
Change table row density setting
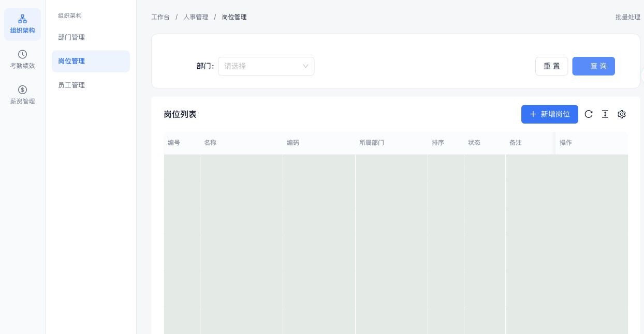pyautogui.click(x=605, y=114)
